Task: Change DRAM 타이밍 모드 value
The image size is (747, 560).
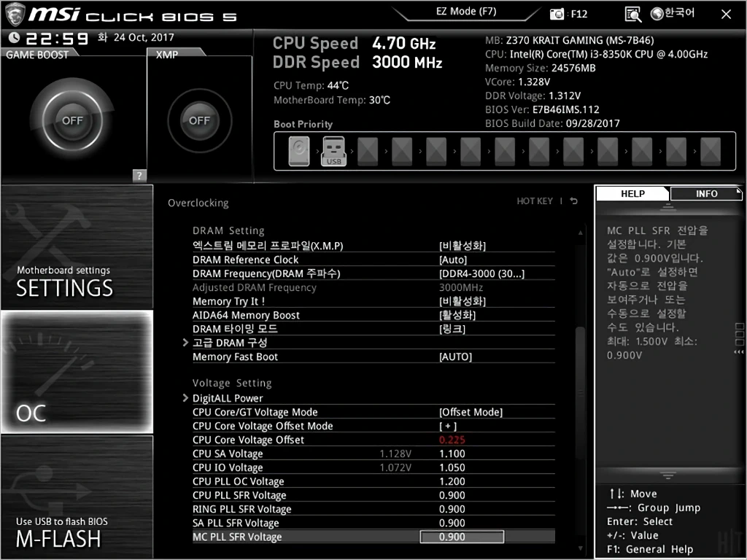Action: (x=452, y=329)
